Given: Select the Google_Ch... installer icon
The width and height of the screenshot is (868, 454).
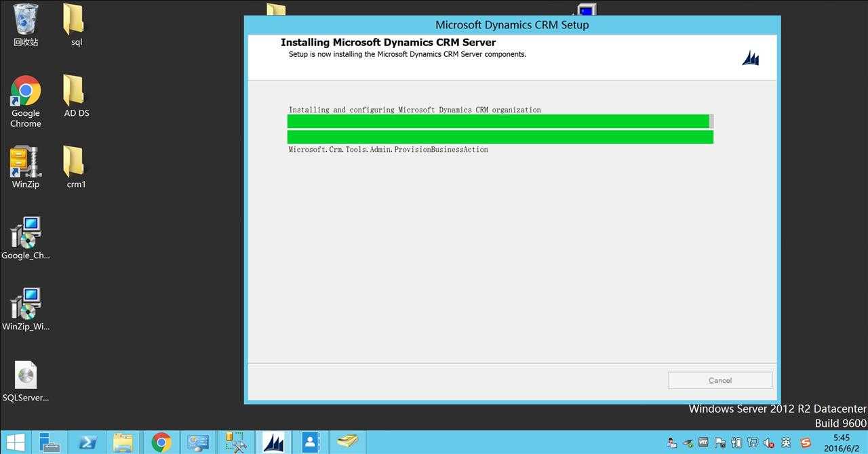Looking at the screenshot, I should (x=26, y=239).
